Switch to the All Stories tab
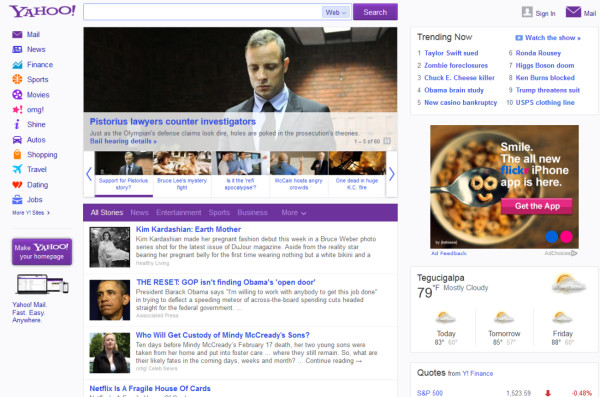Screen dimensions: 600x397 coord(107,212)
